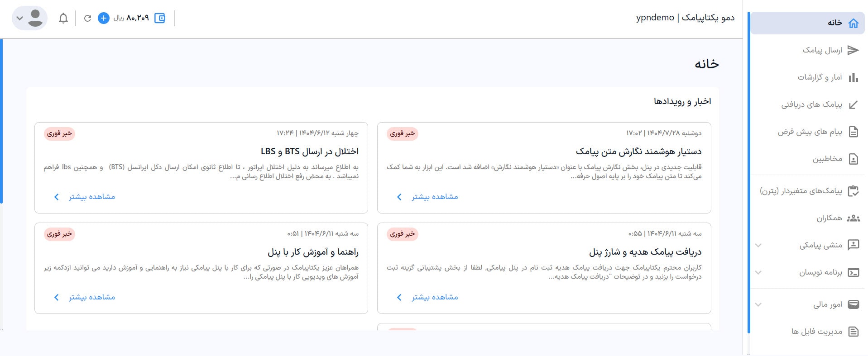Click the received messages arrow icon

click(x=853, y=105)
